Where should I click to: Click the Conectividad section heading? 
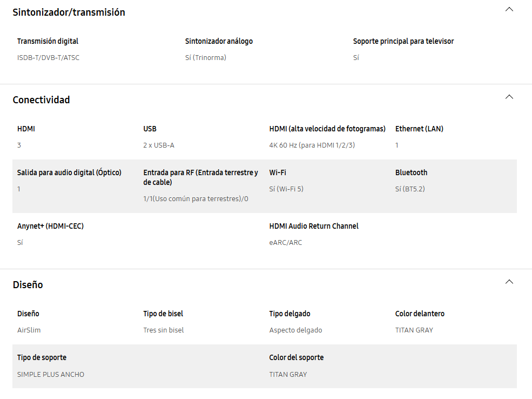[x=42, y=100]
